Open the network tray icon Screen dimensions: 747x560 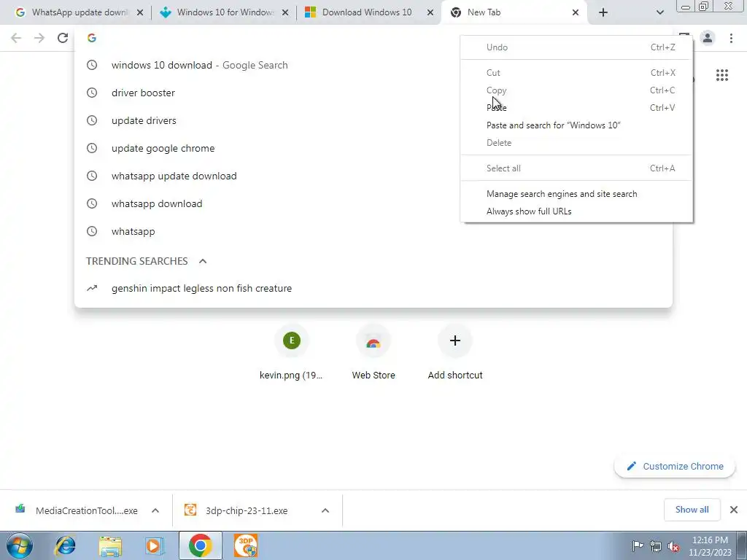[x=656, y=546]
